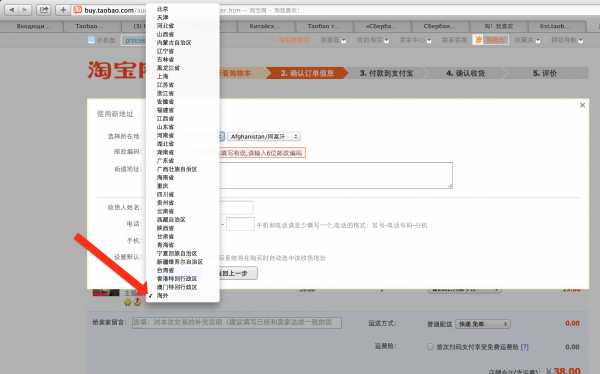
Task: Open the 快递 免邮 shipping method dropdown
Action: point(483,324)
